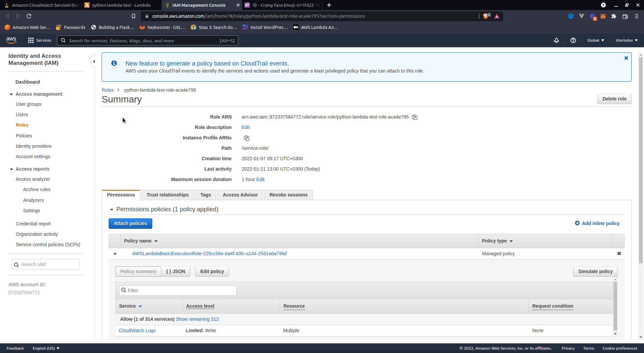Open the AWS help question mark icon
The height and width of the screenshot is (353, 644).
(x=573, y=40)
